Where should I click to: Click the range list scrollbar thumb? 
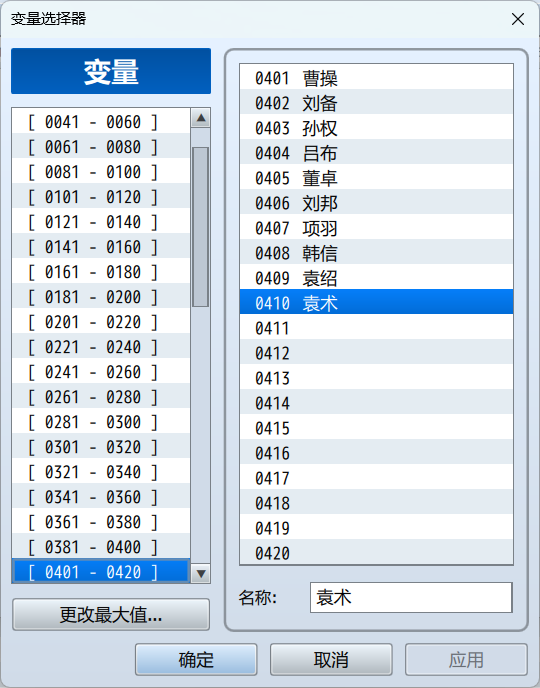[200, 227]
